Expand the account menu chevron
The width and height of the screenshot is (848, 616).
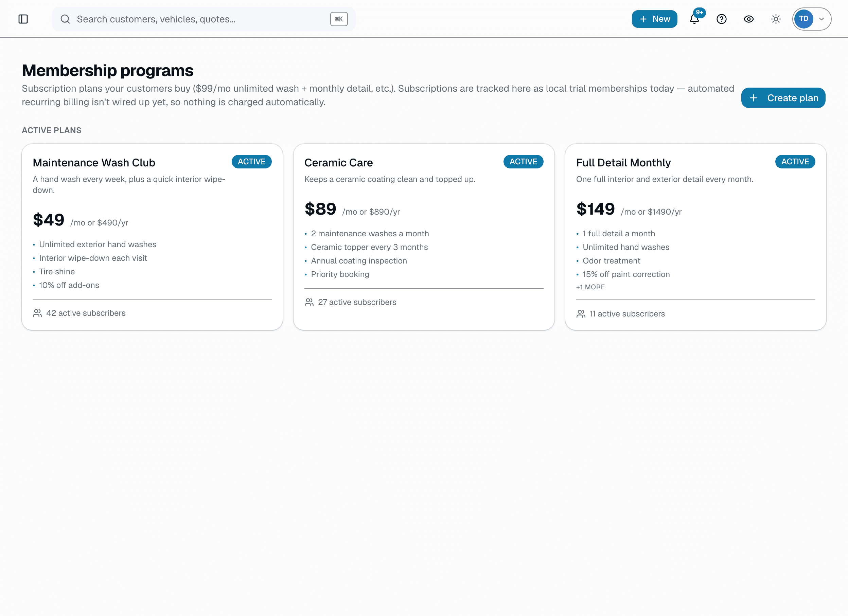(821, 19)
